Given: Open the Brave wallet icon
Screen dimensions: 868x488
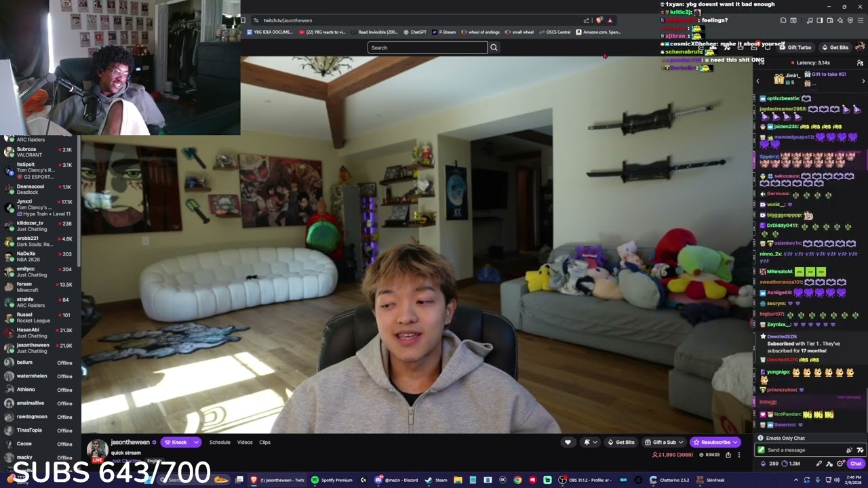Looking at the screenshot, I should [x=829, y=20].
